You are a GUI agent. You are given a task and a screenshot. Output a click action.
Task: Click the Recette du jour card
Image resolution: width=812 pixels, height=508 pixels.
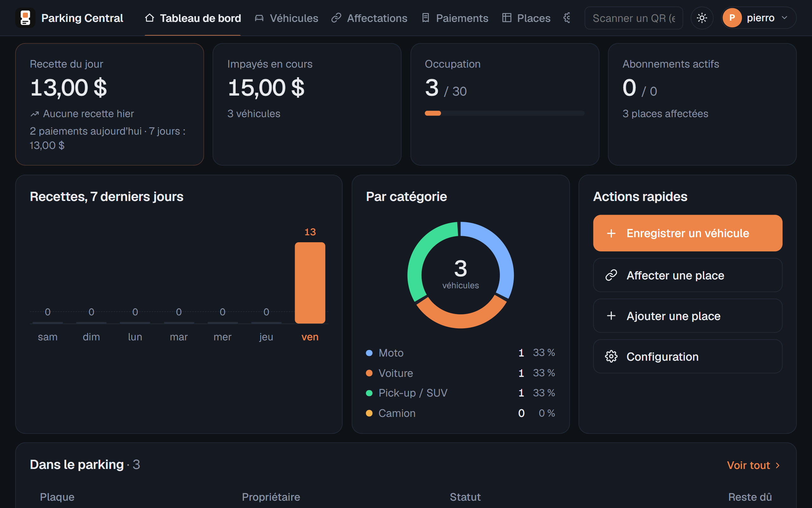click(x=110, y=104)
